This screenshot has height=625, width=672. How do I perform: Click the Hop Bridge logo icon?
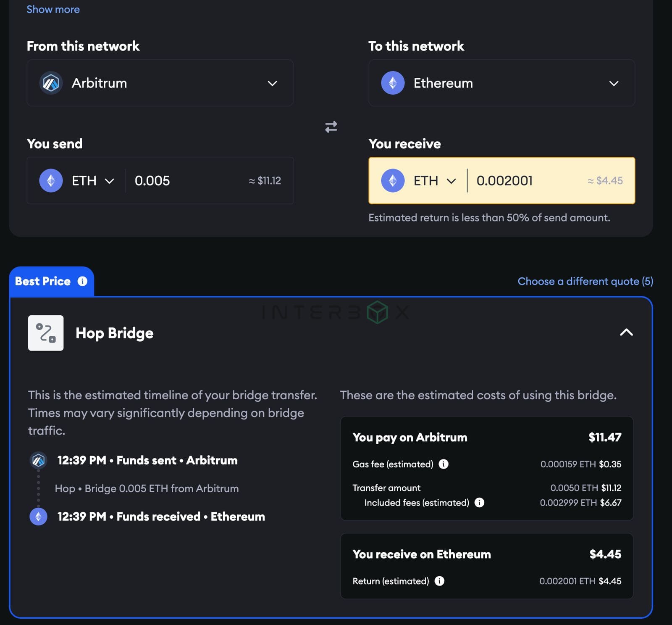tap(46, 333)
